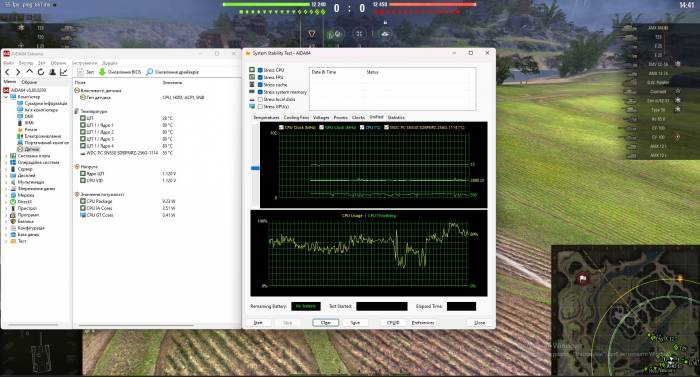Click the Start button in stability test
This screenshot has width=700, height=377.
[258, 323]
